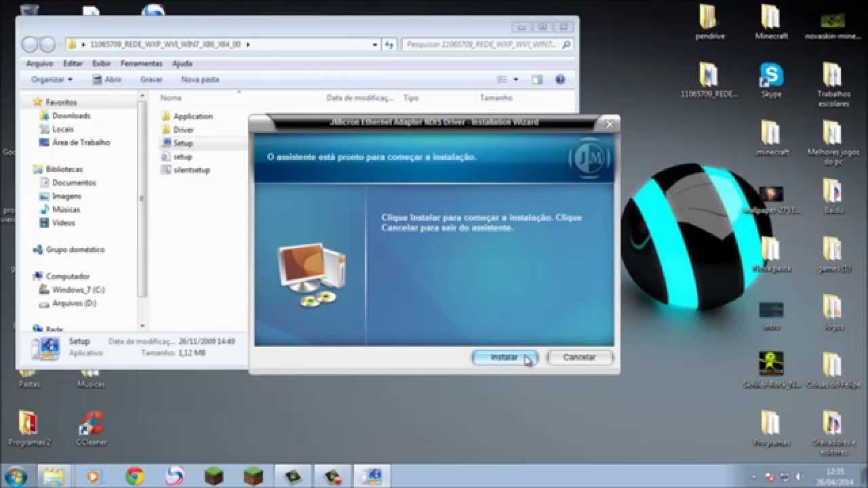Viewport: 868px width, 488px height.
Task: Select Trabalhos escolares desktop folder
Action: coord(833,85)
